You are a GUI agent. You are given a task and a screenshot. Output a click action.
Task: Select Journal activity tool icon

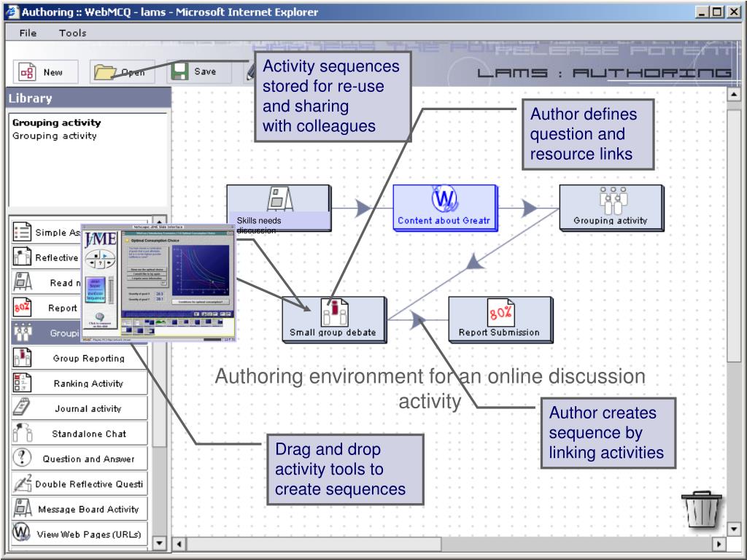22,408
